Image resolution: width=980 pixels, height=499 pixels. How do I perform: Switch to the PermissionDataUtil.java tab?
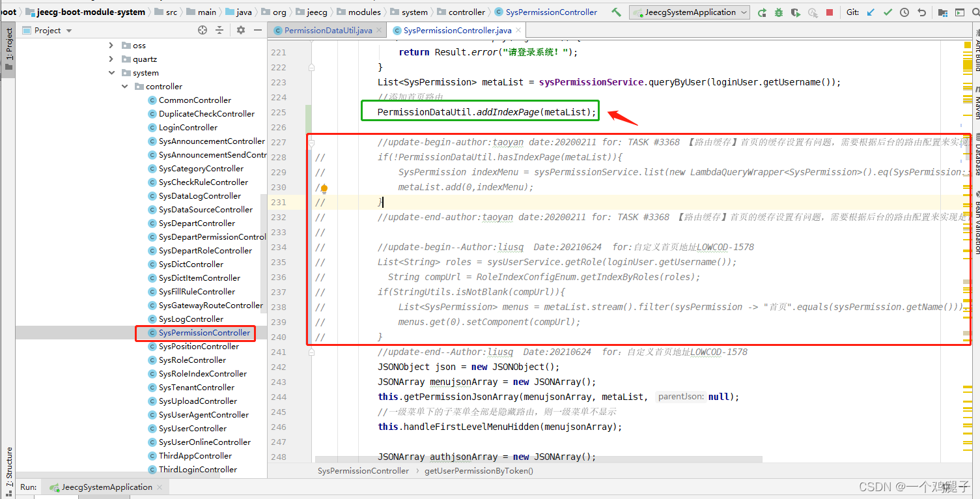328,31
